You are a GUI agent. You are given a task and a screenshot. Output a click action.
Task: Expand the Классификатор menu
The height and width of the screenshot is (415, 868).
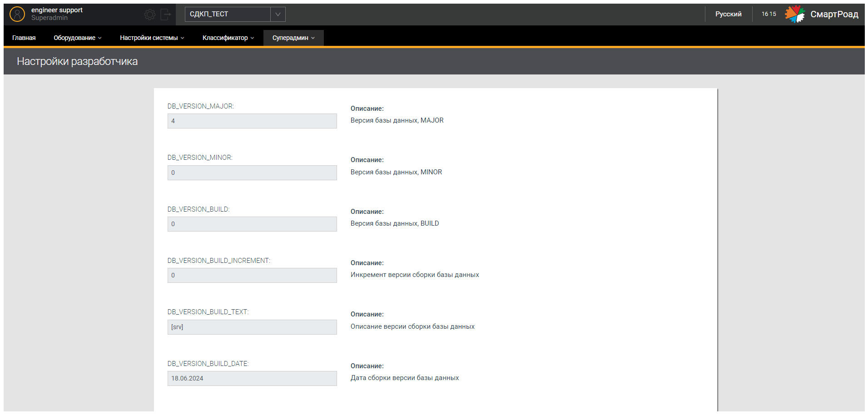tap(228, 38)
